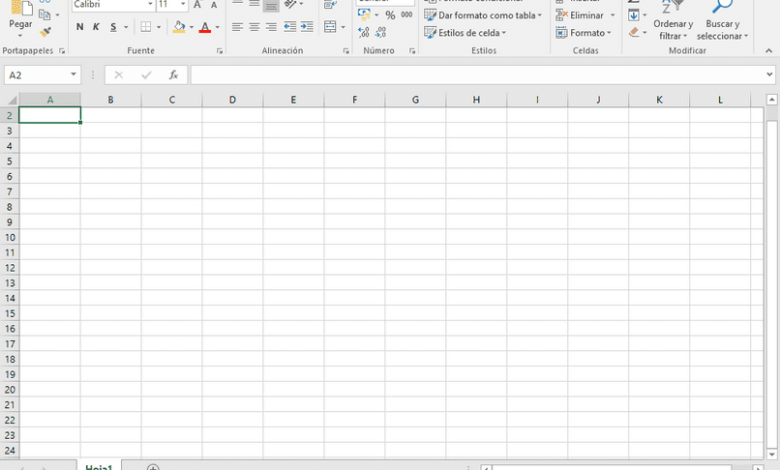Screen dimensions: 780x470
Task: Click the cancel X formula icon
Action: (118, 75)
